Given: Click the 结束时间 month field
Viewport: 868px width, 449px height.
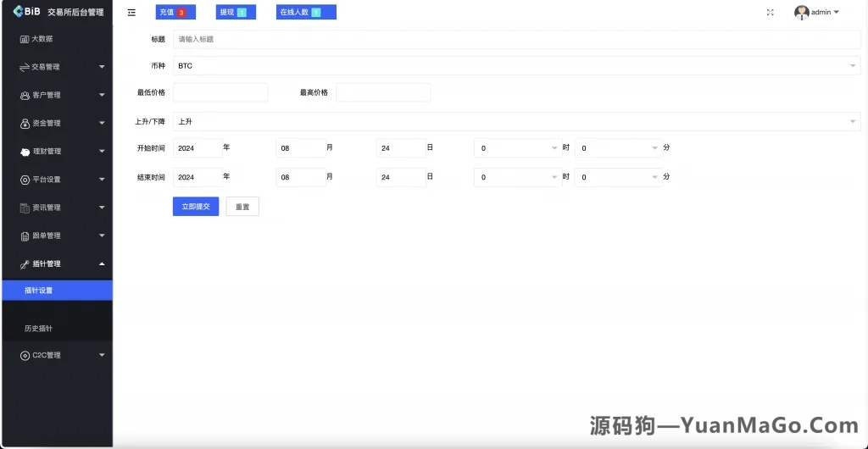Looking at the screenshot, I should [301, 178].
